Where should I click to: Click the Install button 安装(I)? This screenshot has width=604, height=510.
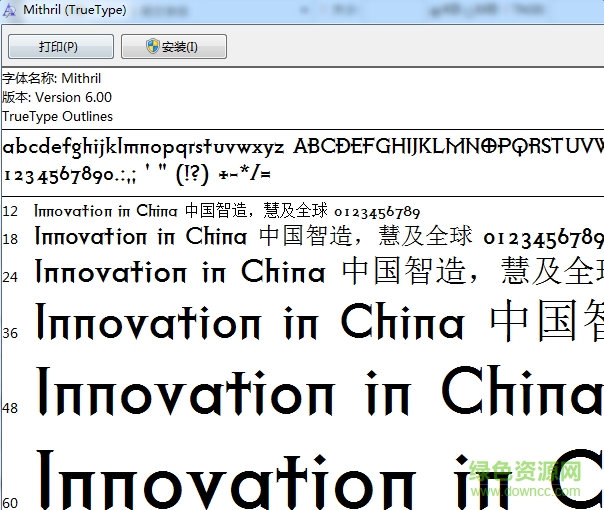point(174,47)
